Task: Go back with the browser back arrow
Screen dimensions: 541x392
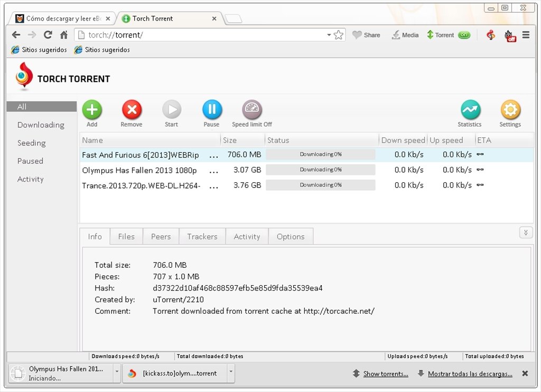Action: tap(16, 35)
